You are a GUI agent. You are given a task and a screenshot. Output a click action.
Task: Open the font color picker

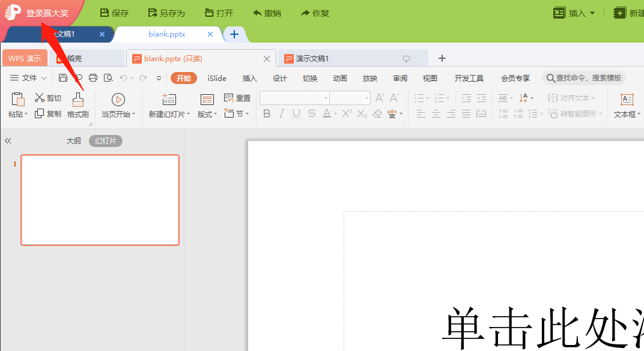click(x=336, y=113)
